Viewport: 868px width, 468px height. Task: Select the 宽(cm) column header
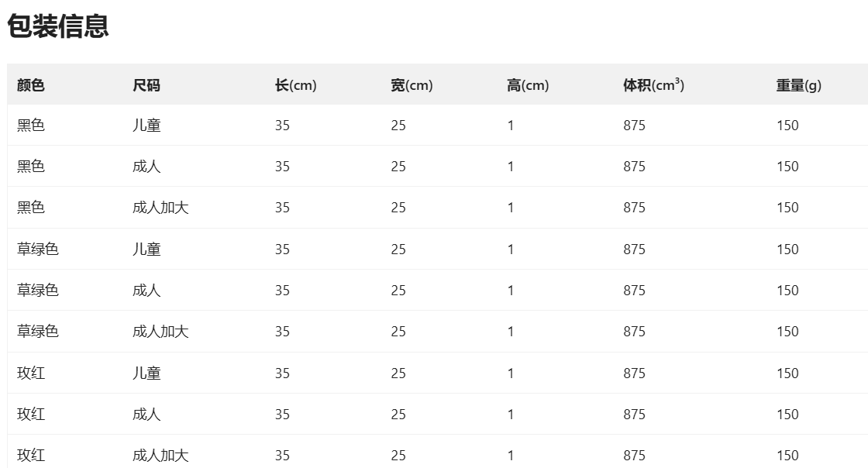click(412, 85)
